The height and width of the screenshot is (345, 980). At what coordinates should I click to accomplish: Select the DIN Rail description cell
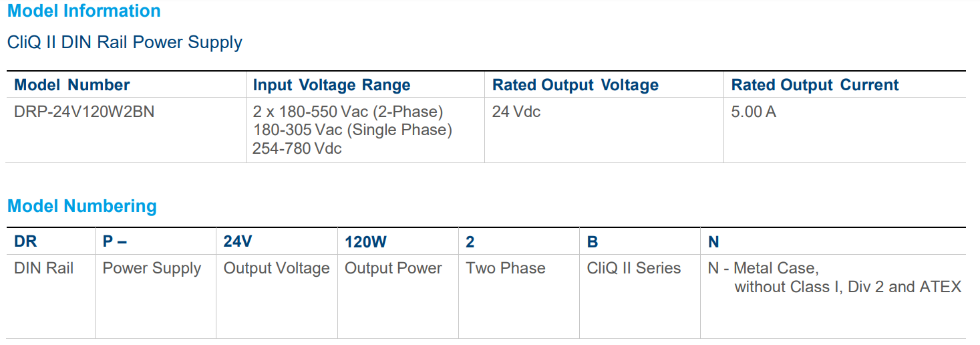click(44, 268)
